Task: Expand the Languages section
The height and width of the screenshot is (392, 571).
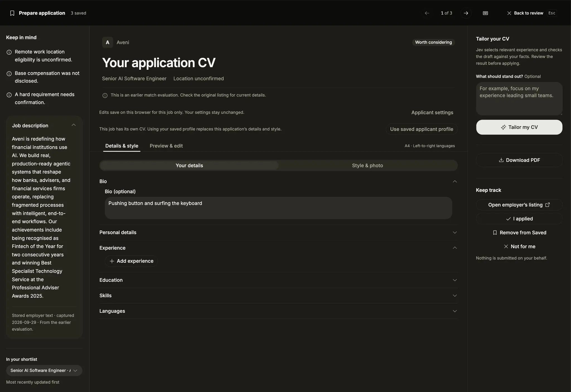Action: pos(278,311)
